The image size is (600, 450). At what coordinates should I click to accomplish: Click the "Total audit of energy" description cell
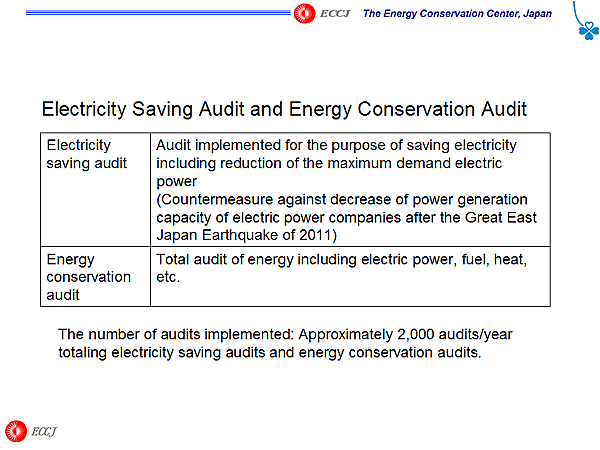(x=341, y=259)
